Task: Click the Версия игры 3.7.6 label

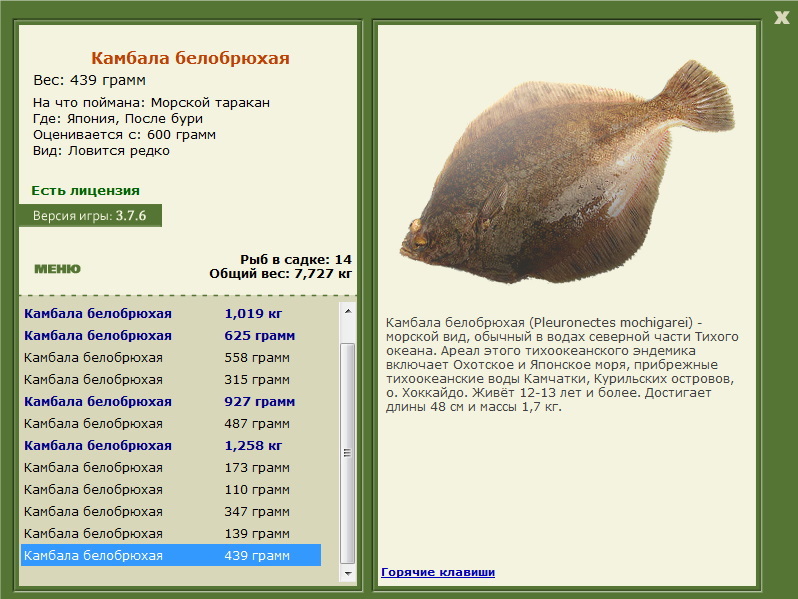Action: coord(90,216)
